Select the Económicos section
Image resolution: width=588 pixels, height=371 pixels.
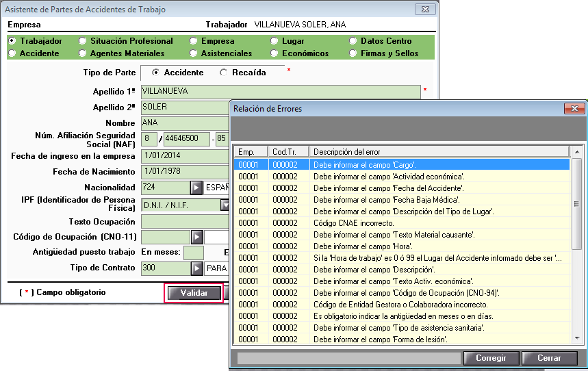[x=274, y=53]
